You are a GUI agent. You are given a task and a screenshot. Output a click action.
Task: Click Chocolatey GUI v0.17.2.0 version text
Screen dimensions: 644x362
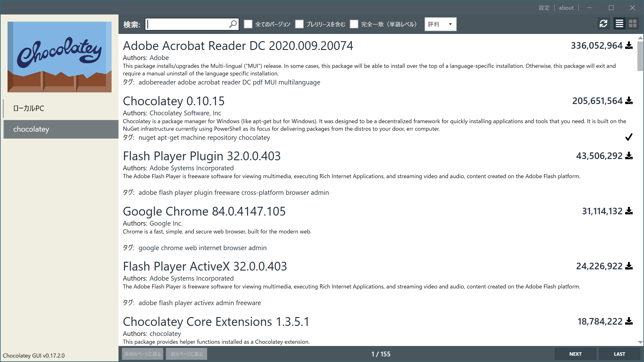pyautogui.click(x=34, y=355)
